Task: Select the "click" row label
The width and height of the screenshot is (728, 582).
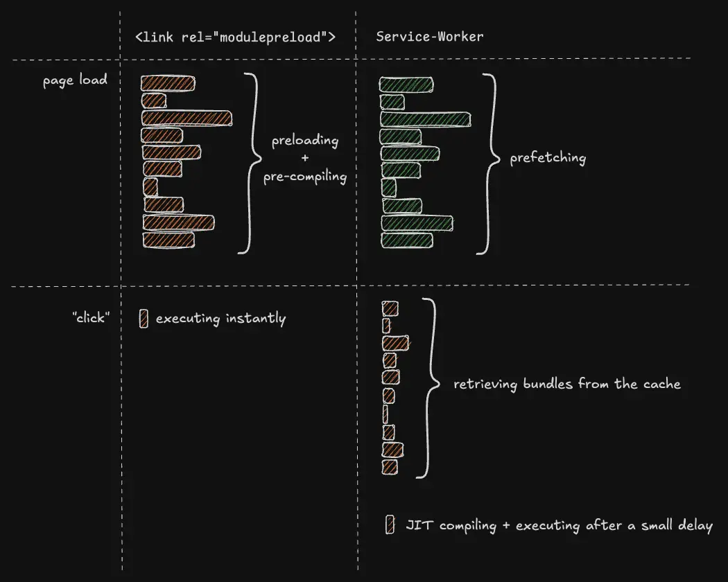Action: point(91,318)
